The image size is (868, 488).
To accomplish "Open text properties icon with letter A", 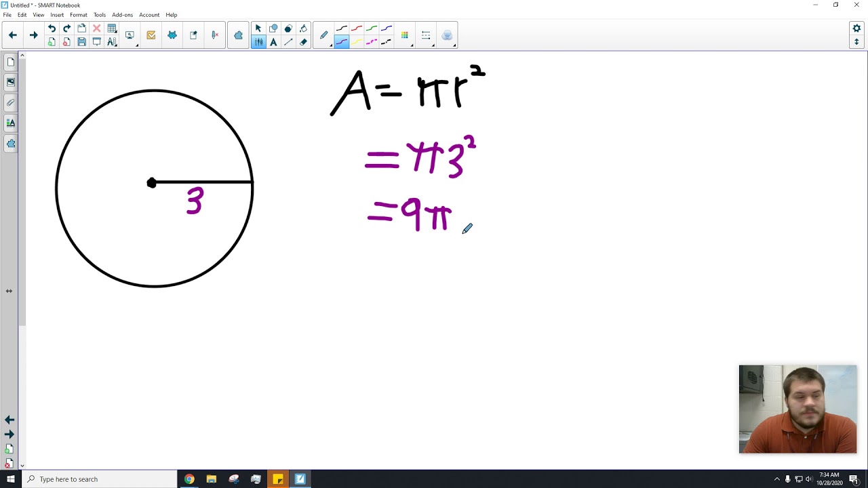I will [112, 42].
